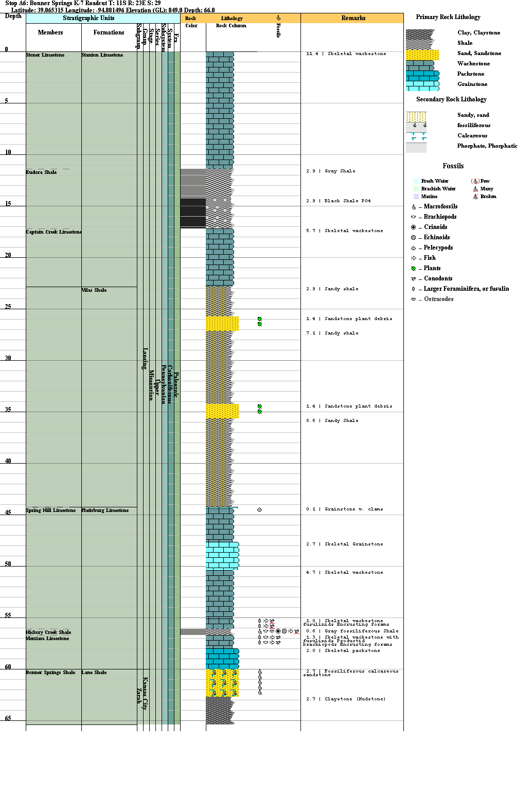Click the "2.9 | Black Shale PO4" remark
Viewport: 532px width, 795px height.
tap(339, 201)
